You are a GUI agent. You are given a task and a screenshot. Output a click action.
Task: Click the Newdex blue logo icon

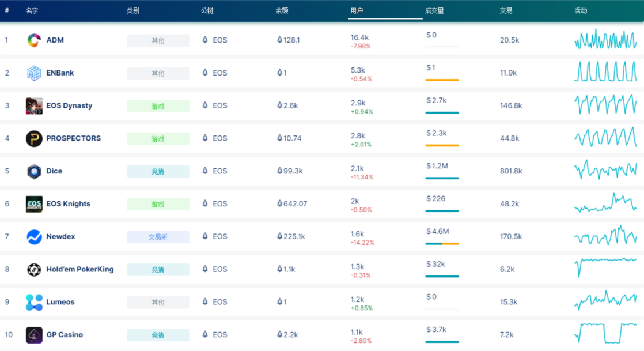click(34, 237)
